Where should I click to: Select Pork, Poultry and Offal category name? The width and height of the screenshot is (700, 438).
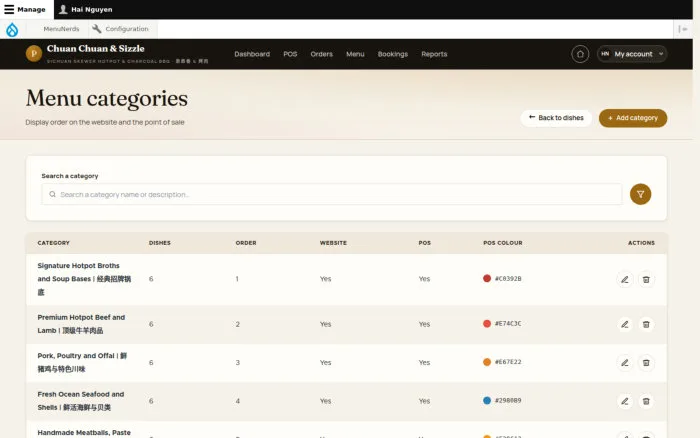point(82,363)
